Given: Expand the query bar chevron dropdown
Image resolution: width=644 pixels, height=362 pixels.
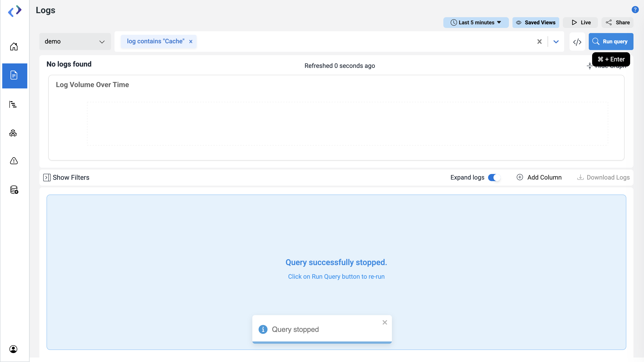Looking at the screenshot, I should [x=556, y=42].
